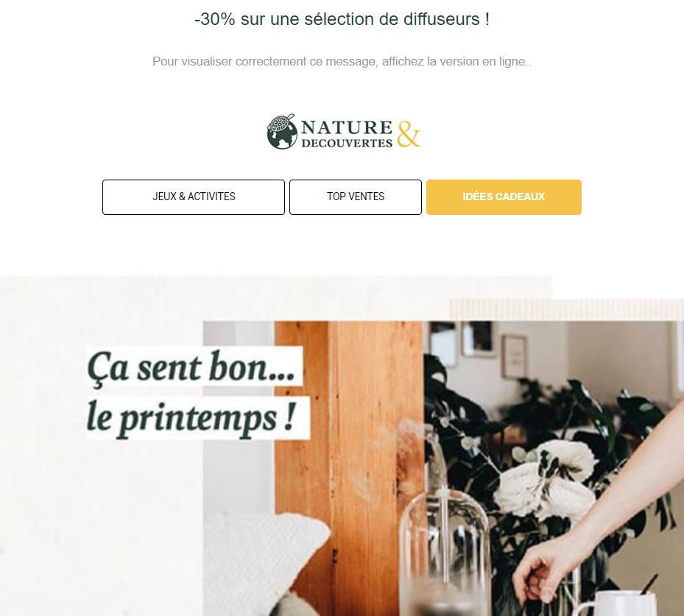Click the white knitted cushion
The height and width of the screenshot is (616, 684).
pyautogui.click(x=266, y=562)
